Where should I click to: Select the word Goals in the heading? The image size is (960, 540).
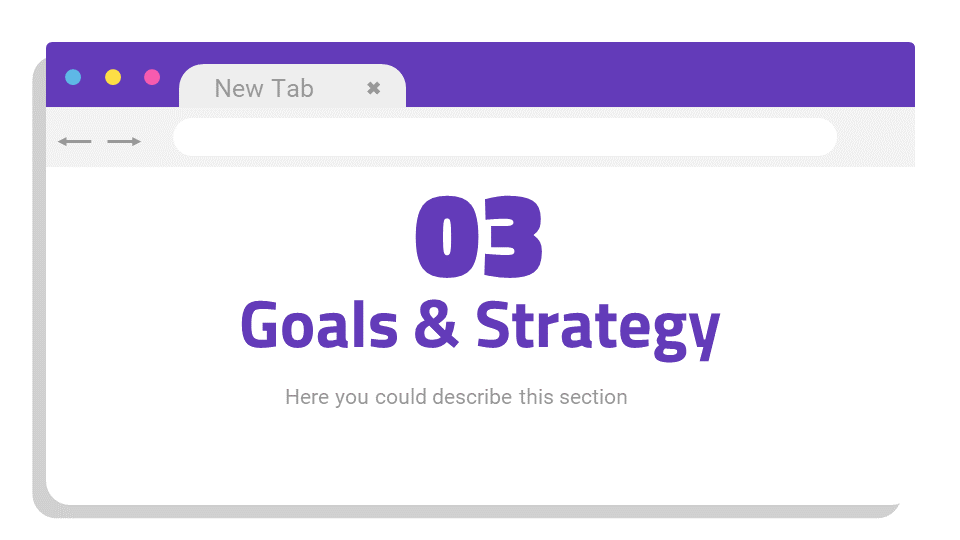319,325
